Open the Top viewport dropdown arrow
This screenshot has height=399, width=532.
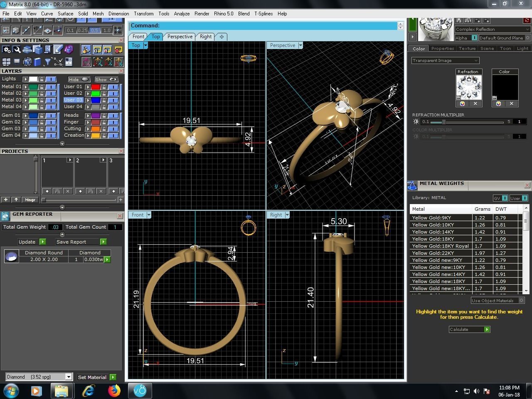[145, 45]
